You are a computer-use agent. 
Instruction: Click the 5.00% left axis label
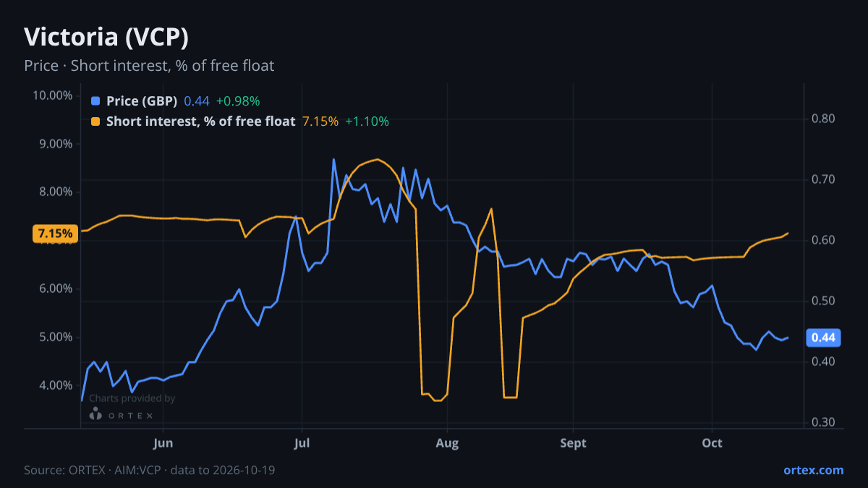[56, 337]
